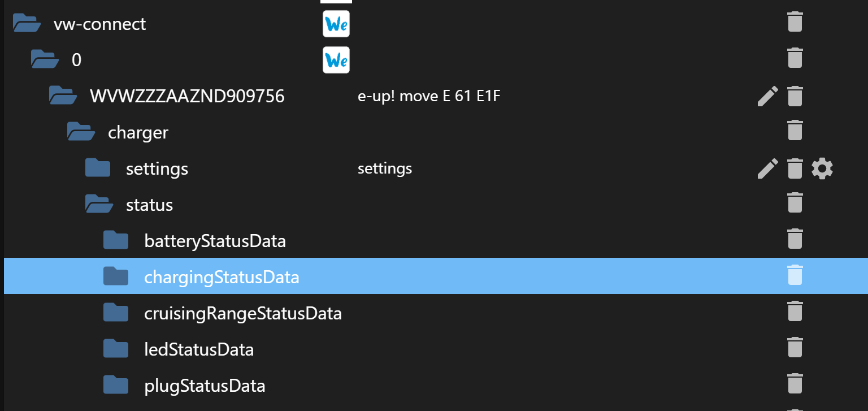The height and width of the screenshot is (411, 868).
Task: Delete the WVWZZZAAZND909756 object via trash icon
Action: click(795, 96)
